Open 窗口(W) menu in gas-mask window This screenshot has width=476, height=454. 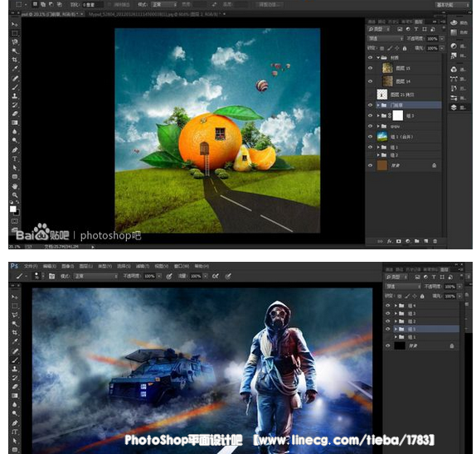pos(182,266)
